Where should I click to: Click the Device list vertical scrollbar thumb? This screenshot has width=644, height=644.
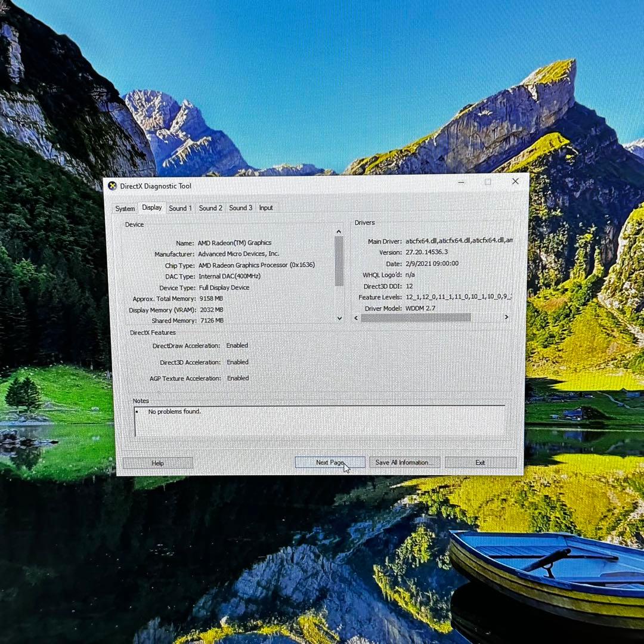[339, 261]
